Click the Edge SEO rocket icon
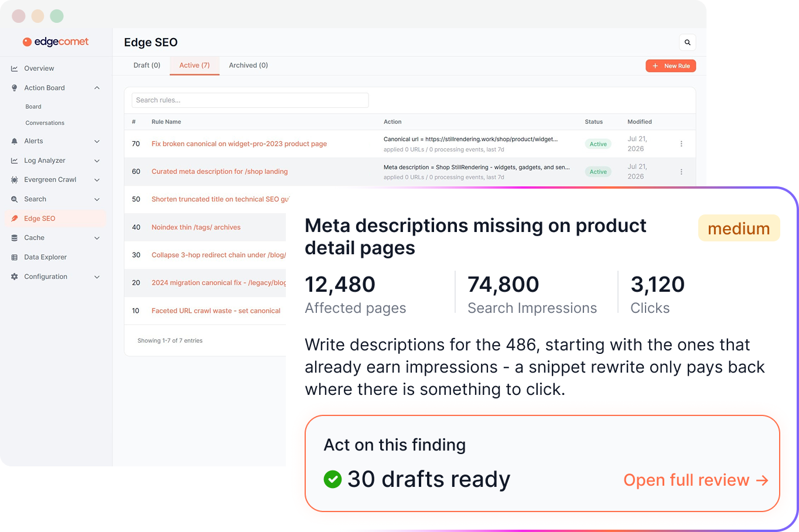 click(14, 219)
